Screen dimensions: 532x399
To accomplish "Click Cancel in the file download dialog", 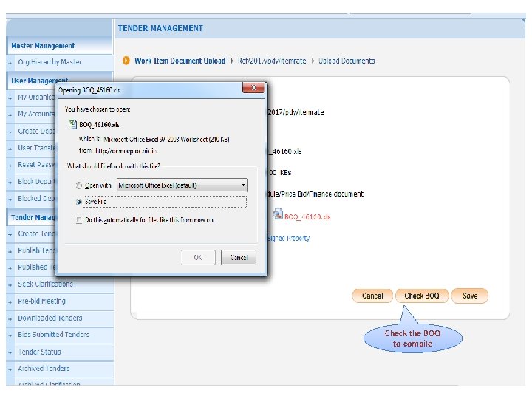I will pos(239,258).
